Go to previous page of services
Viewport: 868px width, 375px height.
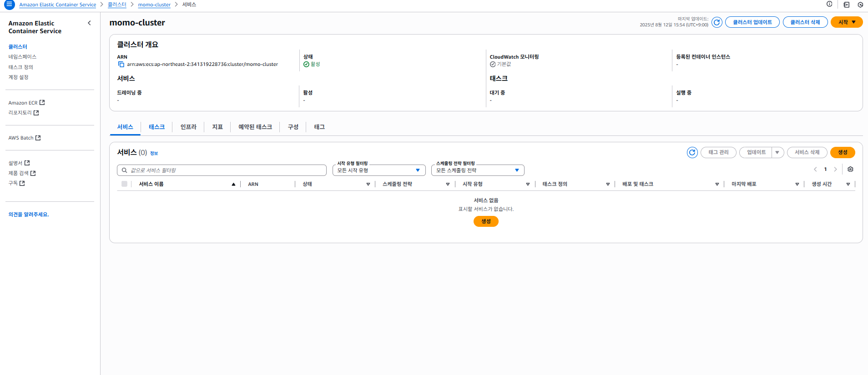pos(815,170)
